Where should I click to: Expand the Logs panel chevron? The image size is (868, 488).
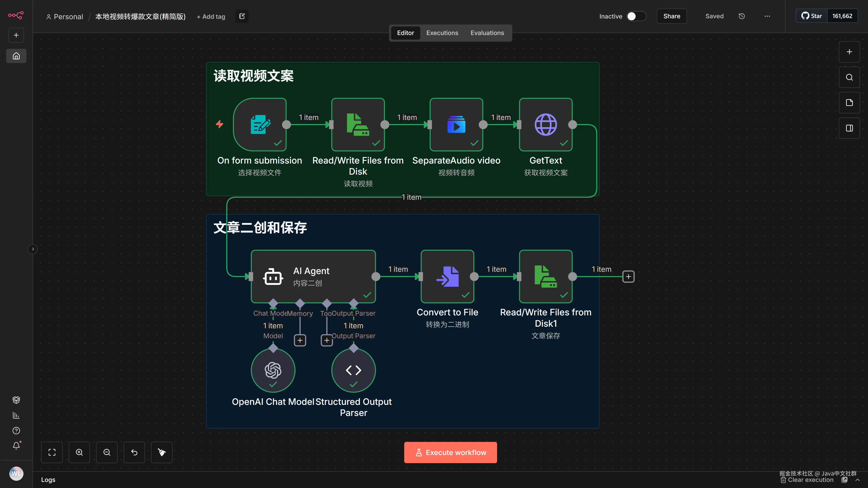click(x=857, y=480)
